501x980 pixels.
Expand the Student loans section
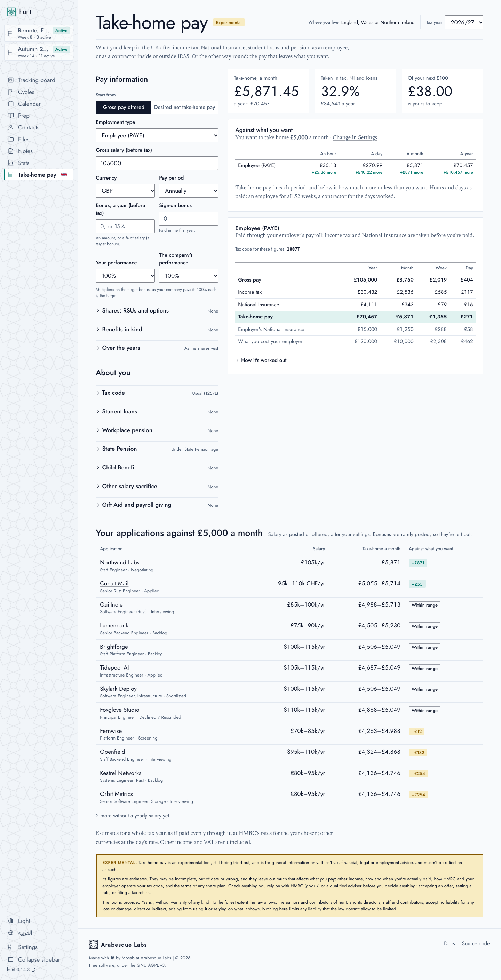[157, 412]
